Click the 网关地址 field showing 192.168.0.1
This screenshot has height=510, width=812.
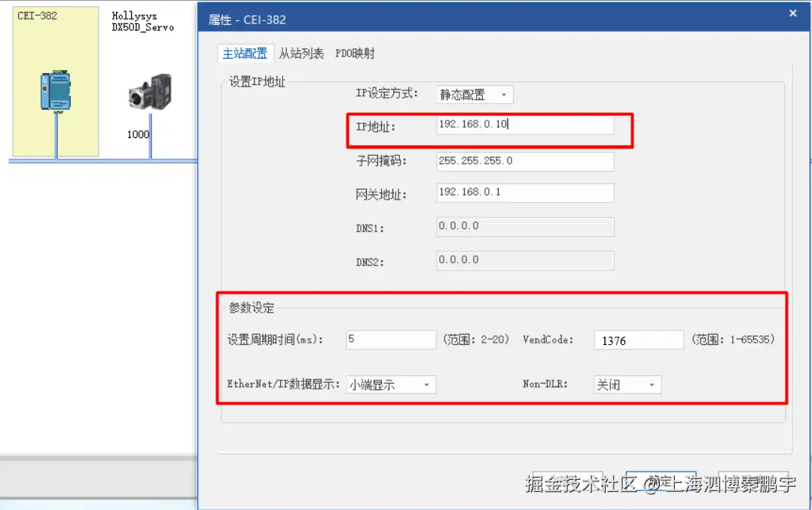(x=525, y=193)
